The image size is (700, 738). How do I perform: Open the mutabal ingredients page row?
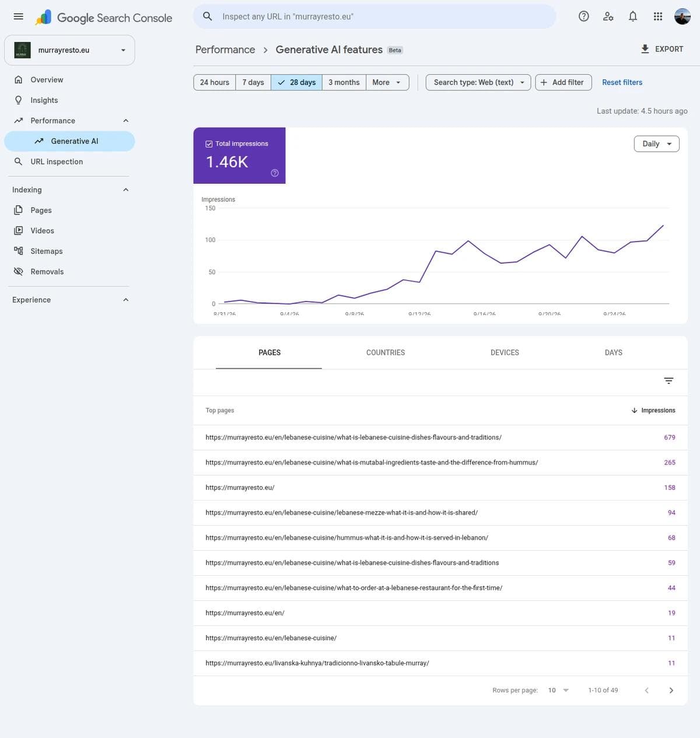coord(440,462)
